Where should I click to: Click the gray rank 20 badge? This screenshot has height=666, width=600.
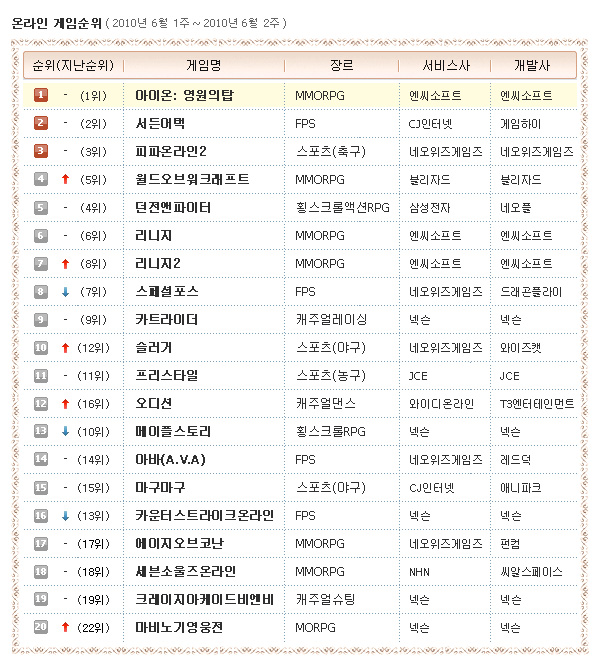click(x=41, y=627)
